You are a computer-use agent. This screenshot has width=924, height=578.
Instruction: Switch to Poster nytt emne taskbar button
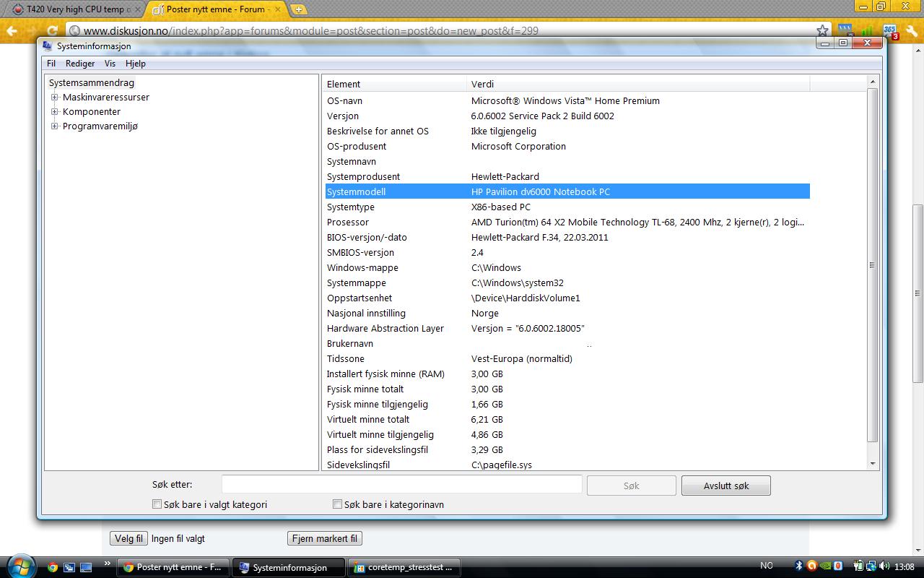(173, 567)
